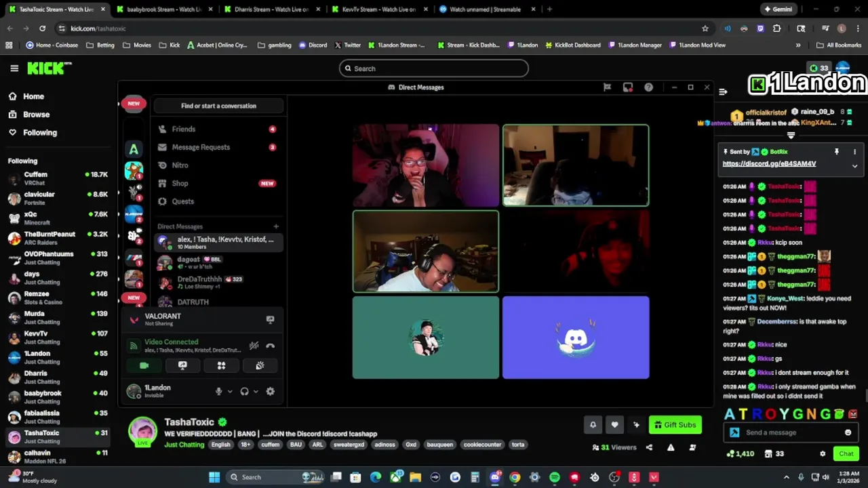868x488 pixels.
Task: Click the Send a message field
Action: (x=791, y=432)
